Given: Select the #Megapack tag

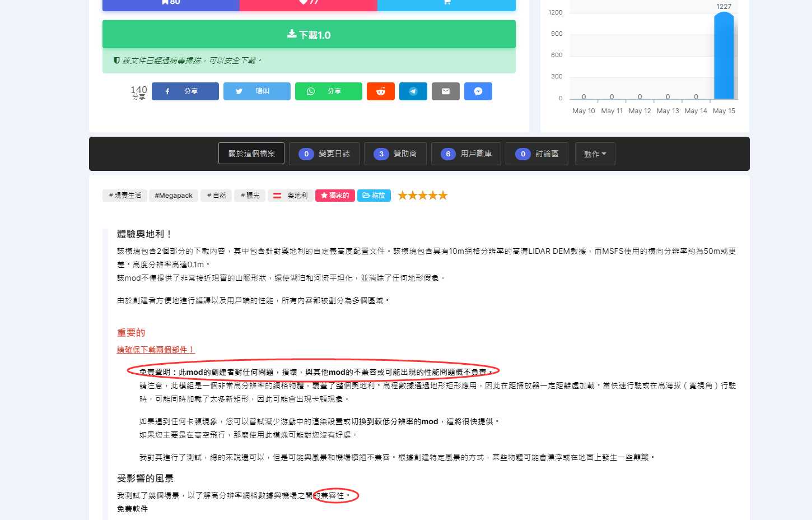Looking at the screenshot, I should pyautogui.click(x=174, y=196).
